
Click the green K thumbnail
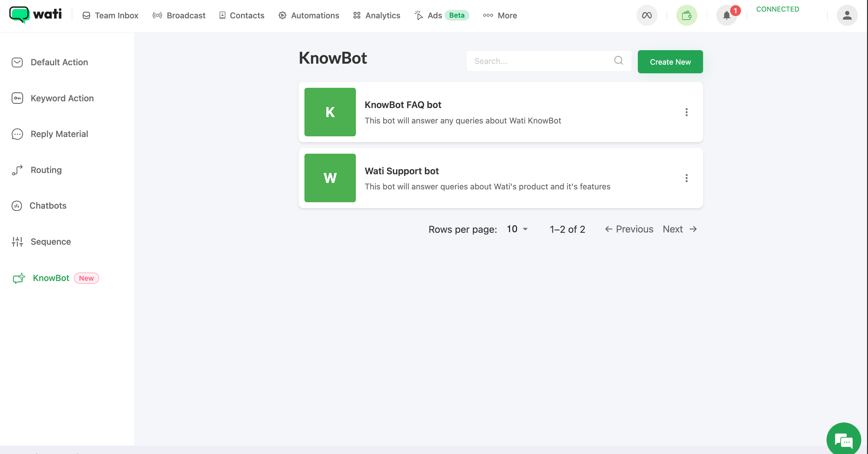[330, 112]
